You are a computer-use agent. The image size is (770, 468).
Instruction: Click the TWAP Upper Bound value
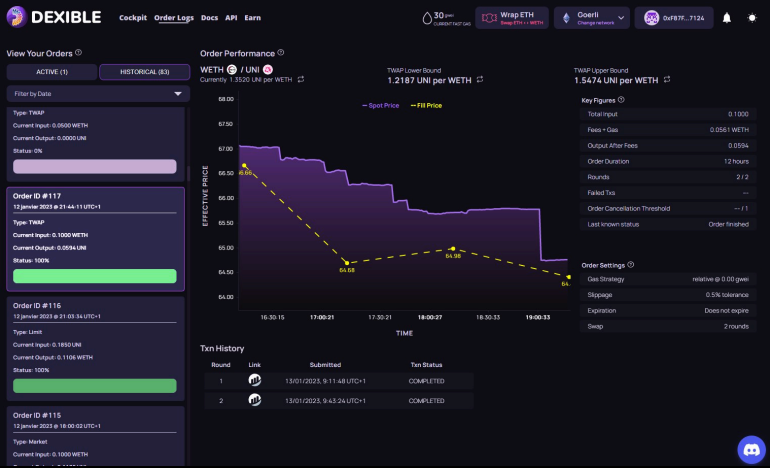[616, 80]
